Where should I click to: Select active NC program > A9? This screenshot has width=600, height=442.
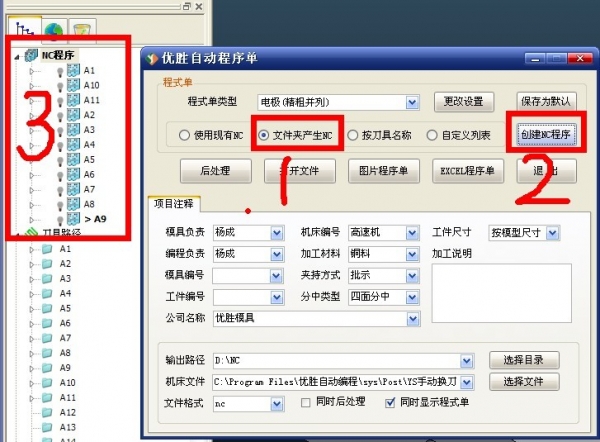(95, 219)
